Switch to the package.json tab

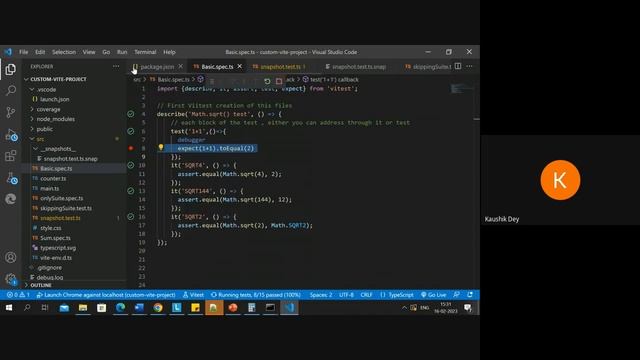(x=158, y=66)
